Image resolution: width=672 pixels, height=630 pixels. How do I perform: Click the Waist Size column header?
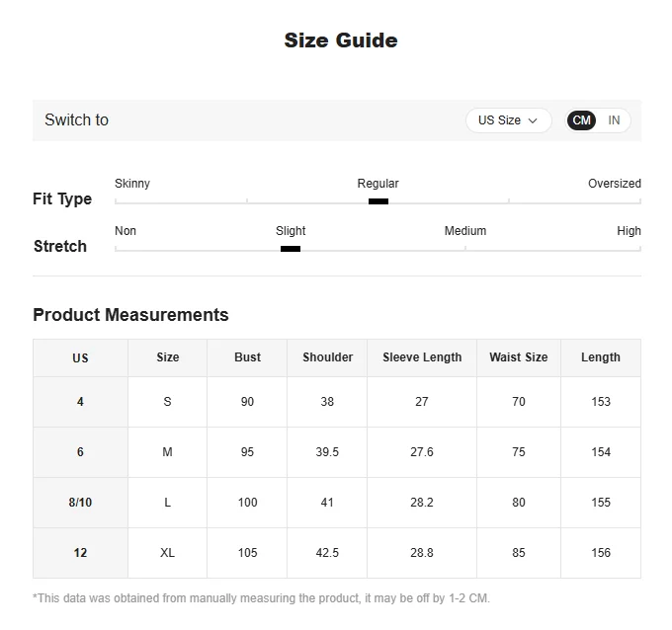(518, 357)
